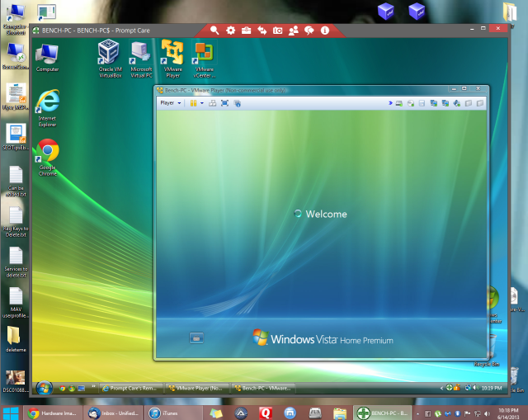Select VMware Player (No... taskbar button
The height and width of the screenshot is (420, 528).
tap(198, 389)
